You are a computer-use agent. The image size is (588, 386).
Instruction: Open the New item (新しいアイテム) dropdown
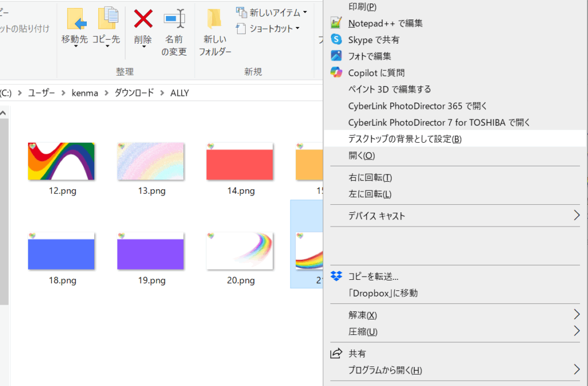coord(271,13)
